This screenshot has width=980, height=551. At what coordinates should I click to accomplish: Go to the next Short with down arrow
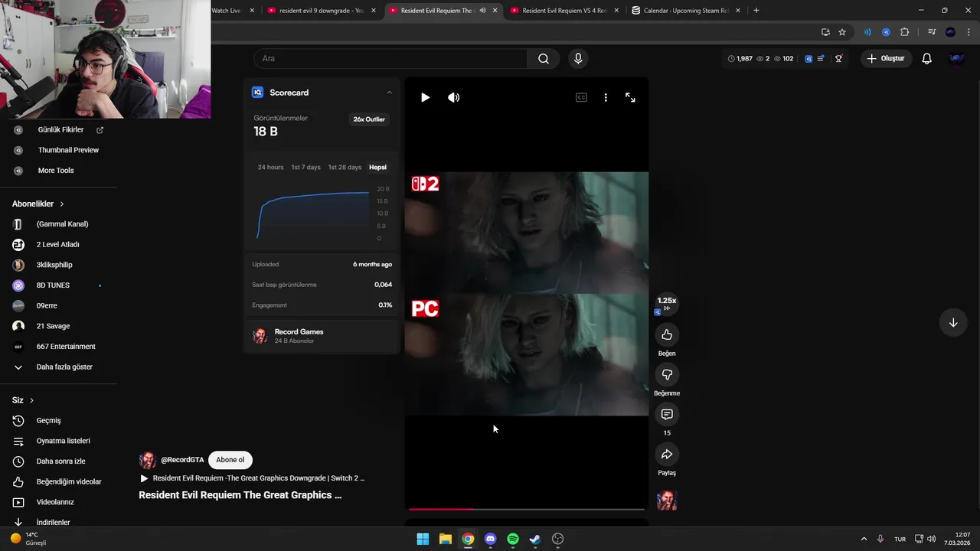tap(953, 322)
